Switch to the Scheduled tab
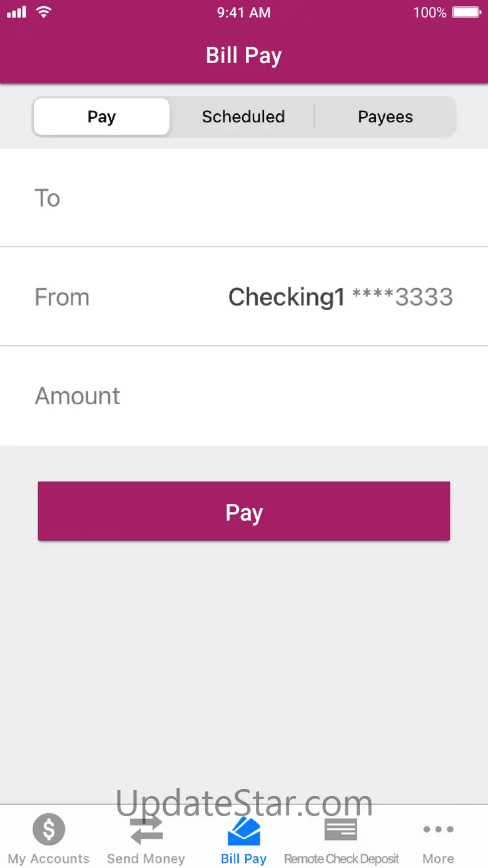488x868 pixels. pos(243,117)
